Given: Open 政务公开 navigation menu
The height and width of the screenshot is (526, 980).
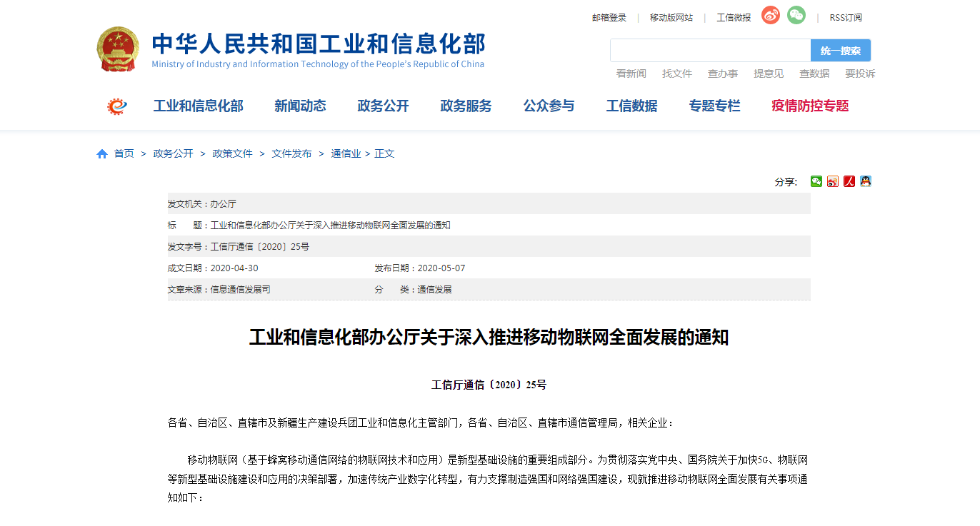Looking at the screenshot, I should click(x=384, y=106).
